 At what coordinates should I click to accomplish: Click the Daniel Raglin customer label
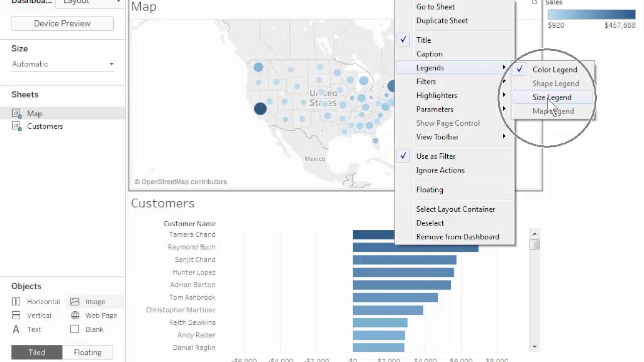(x=194, y=348)
